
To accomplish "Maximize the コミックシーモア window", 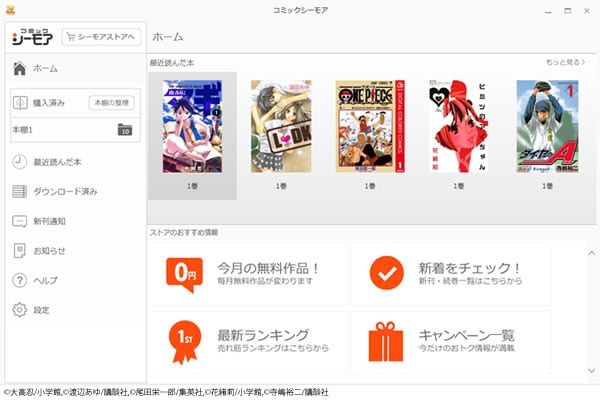I will pos(568,11).
